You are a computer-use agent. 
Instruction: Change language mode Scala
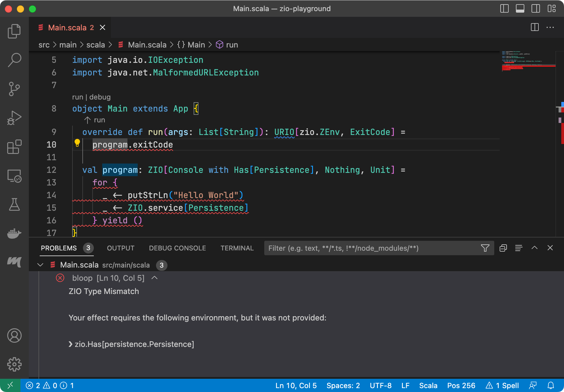(x=428, y=385)
